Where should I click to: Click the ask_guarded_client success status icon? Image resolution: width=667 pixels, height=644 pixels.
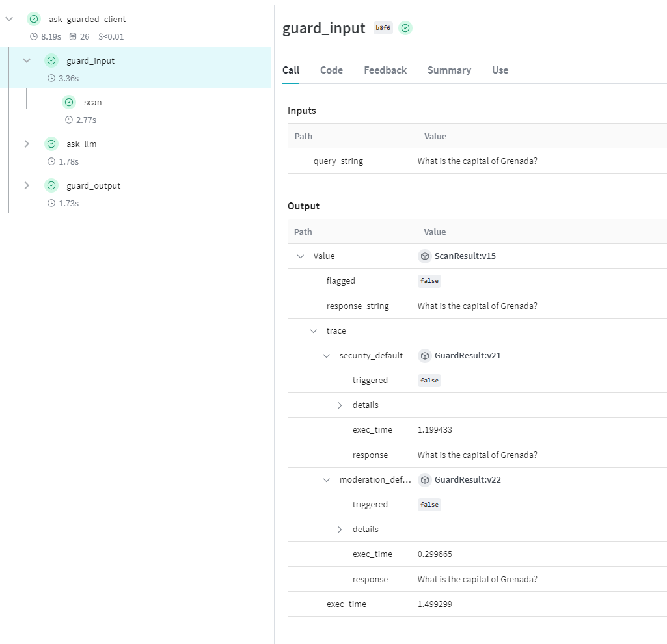point(34,19)
